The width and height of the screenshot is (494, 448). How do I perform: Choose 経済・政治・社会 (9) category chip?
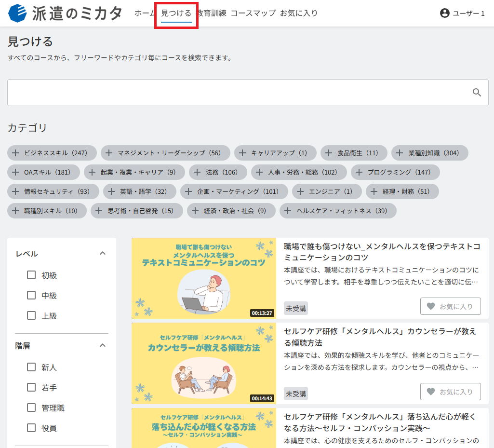coord(231,211)
